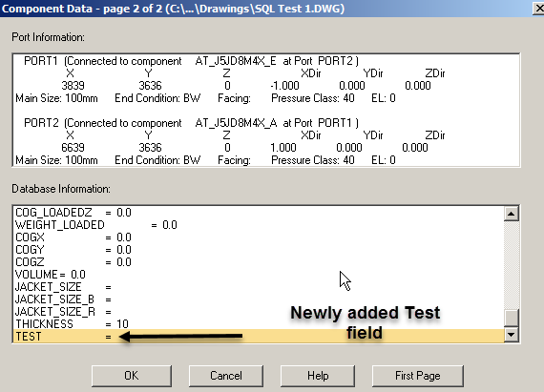Click the Cancel button
Viewport: 544px width, 392px height.
click(226, 376)
